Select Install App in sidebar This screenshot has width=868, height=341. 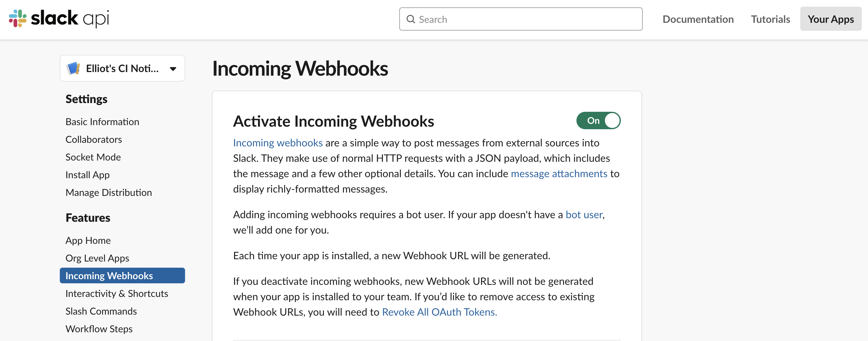87,175
